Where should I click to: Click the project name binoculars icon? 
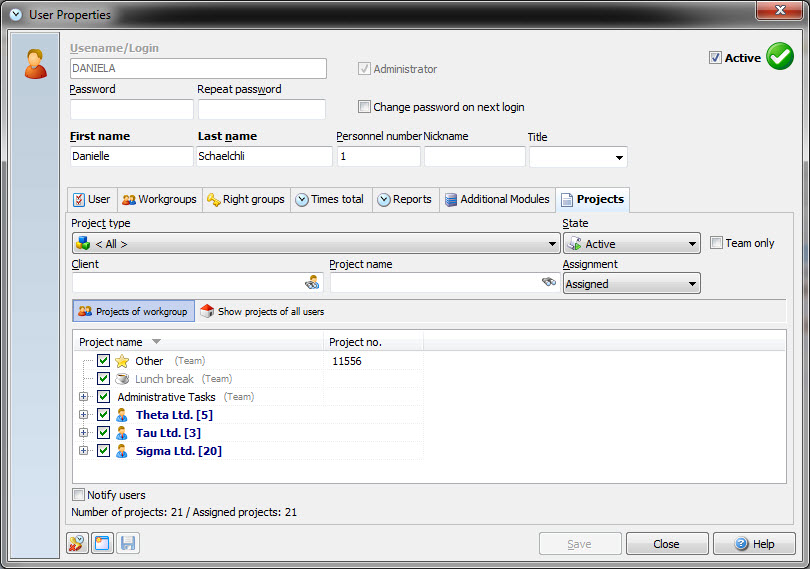click(x=549, y=282)
